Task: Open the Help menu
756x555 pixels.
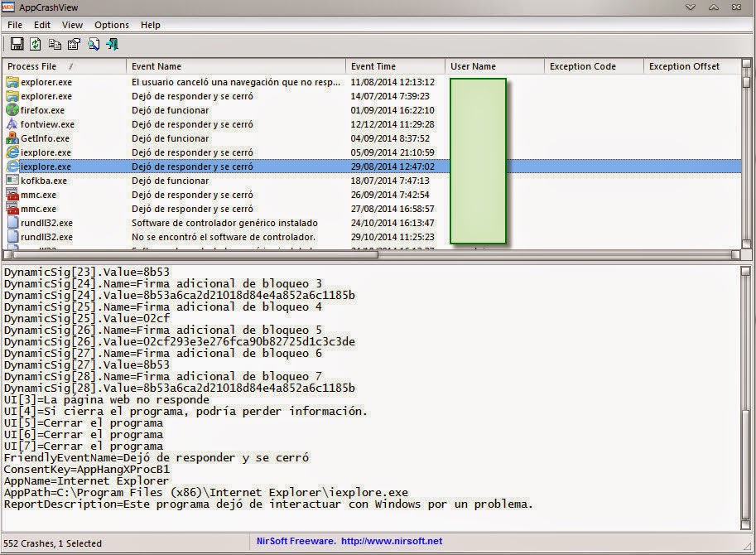Action: [x=151, y=25]
